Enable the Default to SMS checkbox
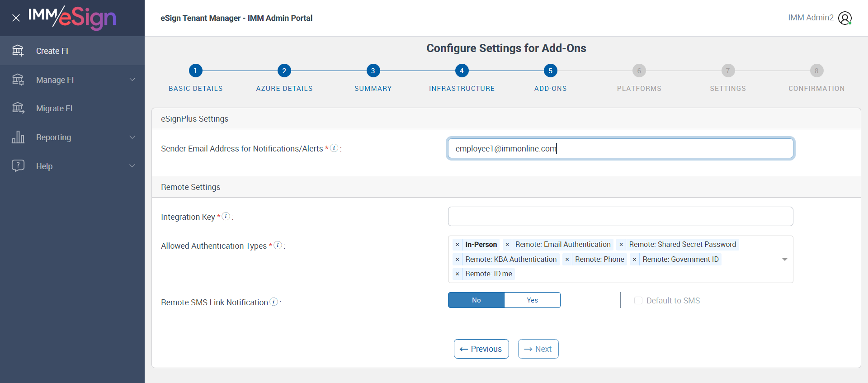 click(x=638, y=301)
